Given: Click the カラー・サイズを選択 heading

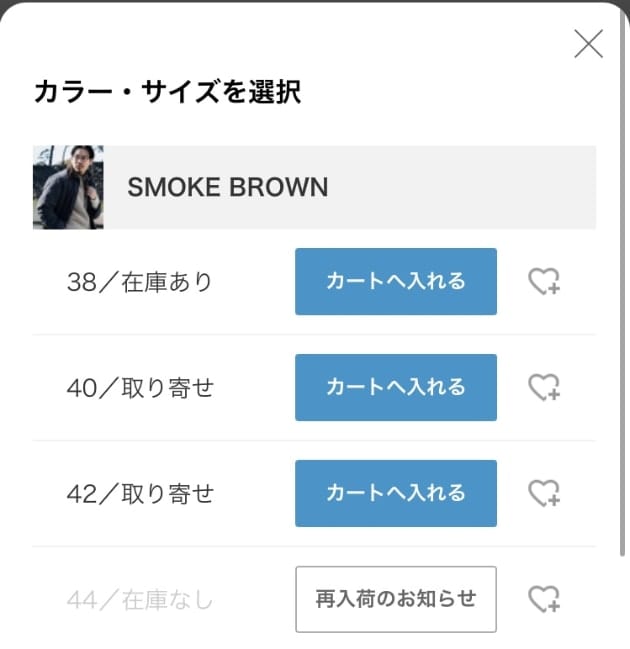Looking at the screenshot, I should tap(168, 92).
